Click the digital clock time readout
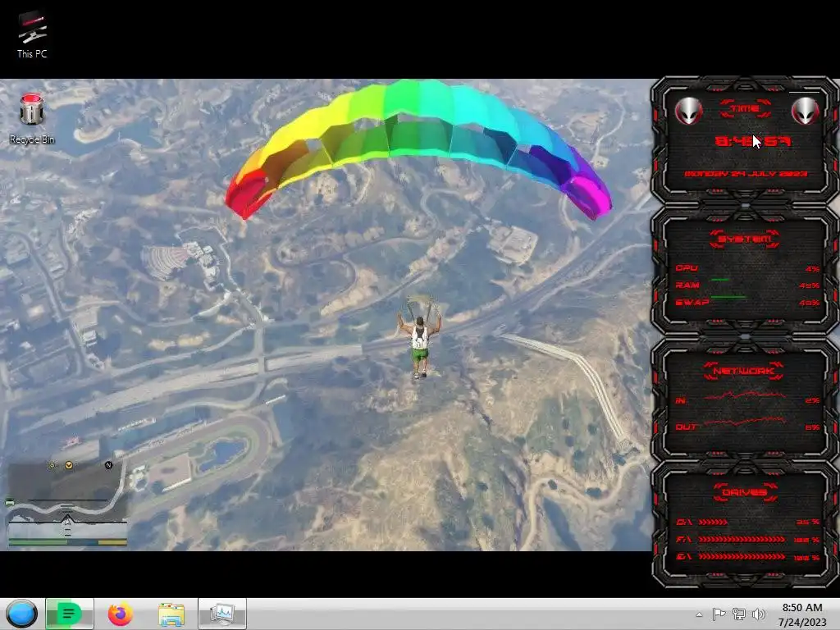The height and width of the screenshot is (630, 840). click(x=753, y=141)
